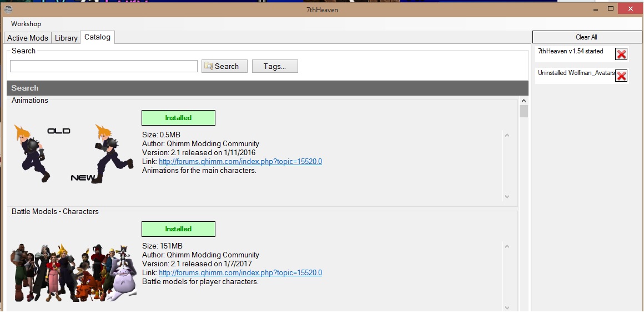Switch to the Active Mods tab
Viewport: 644px width, 313px height.
[28, 38]
